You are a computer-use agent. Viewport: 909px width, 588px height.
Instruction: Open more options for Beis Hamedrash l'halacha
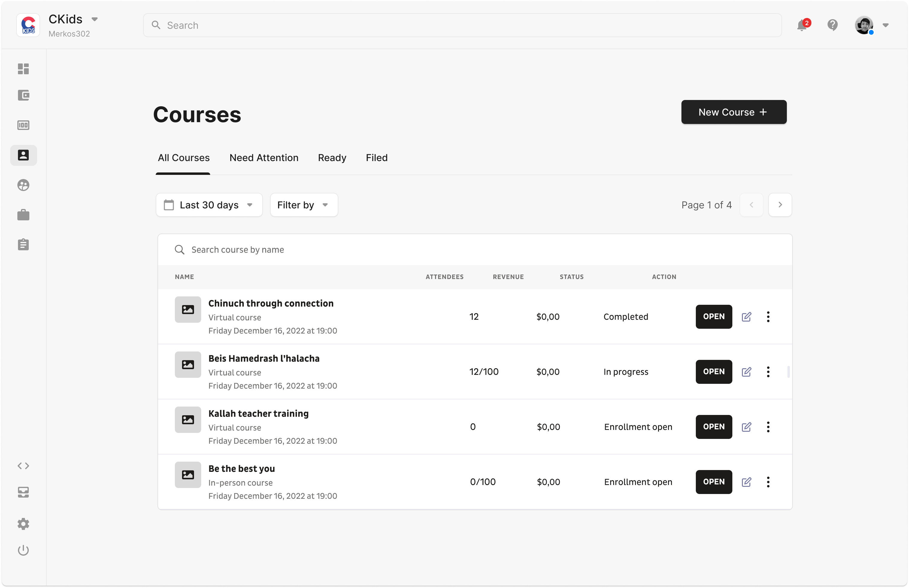tap(768, 372)
